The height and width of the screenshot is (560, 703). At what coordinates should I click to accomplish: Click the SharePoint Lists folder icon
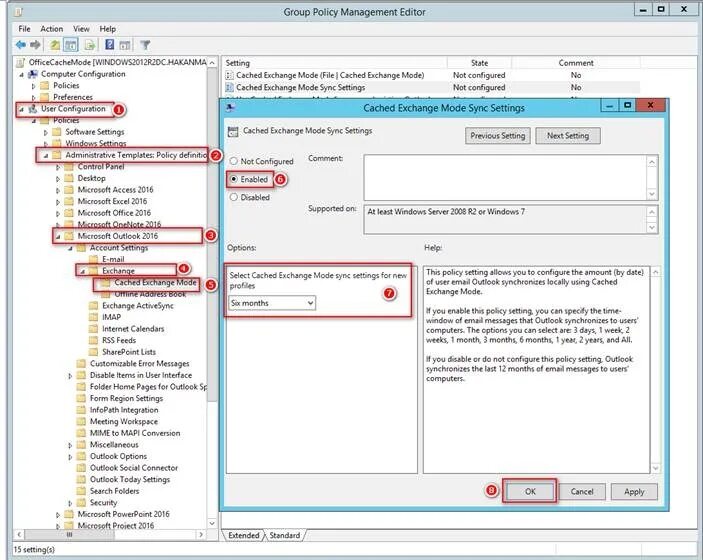tap(93, 352)
